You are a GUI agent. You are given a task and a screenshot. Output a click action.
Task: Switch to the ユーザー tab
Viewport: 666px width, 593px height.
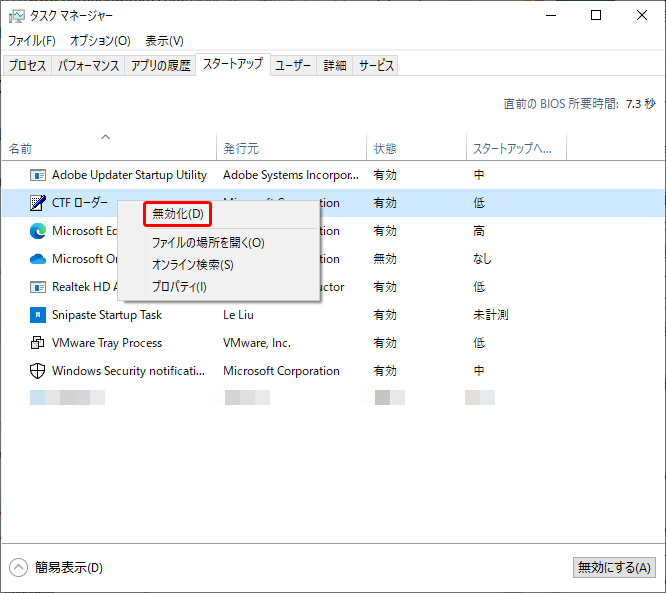(x=293, y=65)
